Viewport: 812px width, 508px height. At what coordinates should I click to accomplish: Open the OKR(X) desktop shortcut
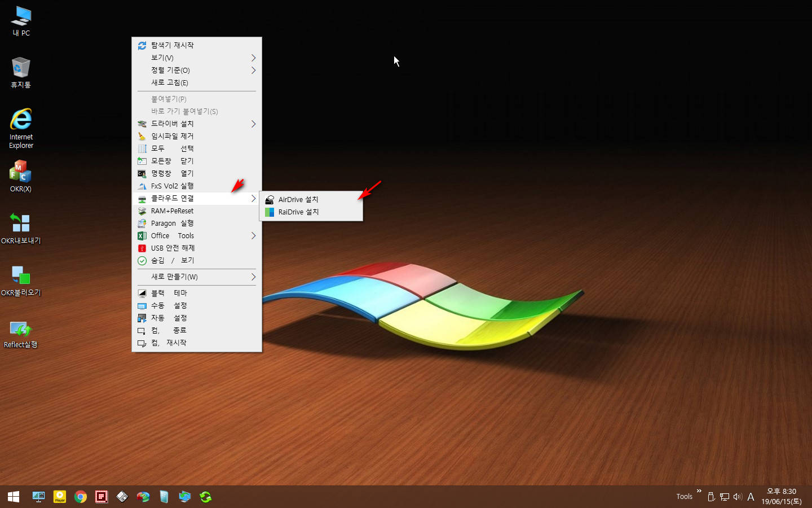[21, 176]
